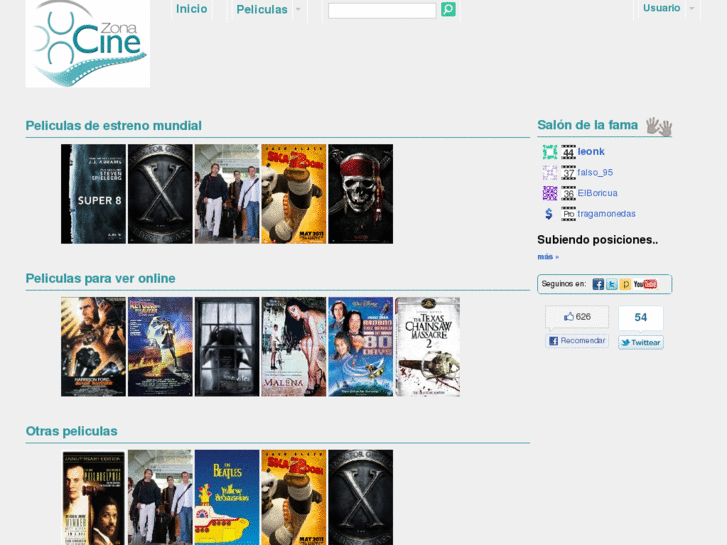Open the Peliculas menu item
The height and width of the screenshot is (545, 727).
262,9
